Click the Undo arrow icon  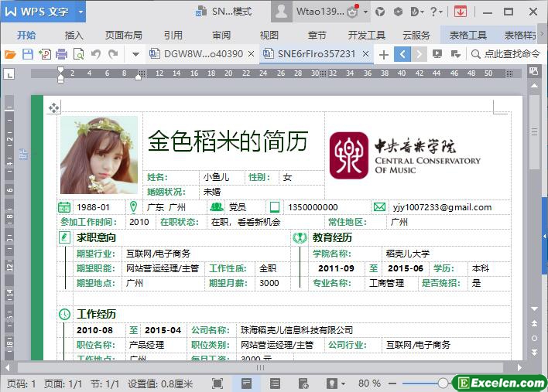tap(96, 54)
